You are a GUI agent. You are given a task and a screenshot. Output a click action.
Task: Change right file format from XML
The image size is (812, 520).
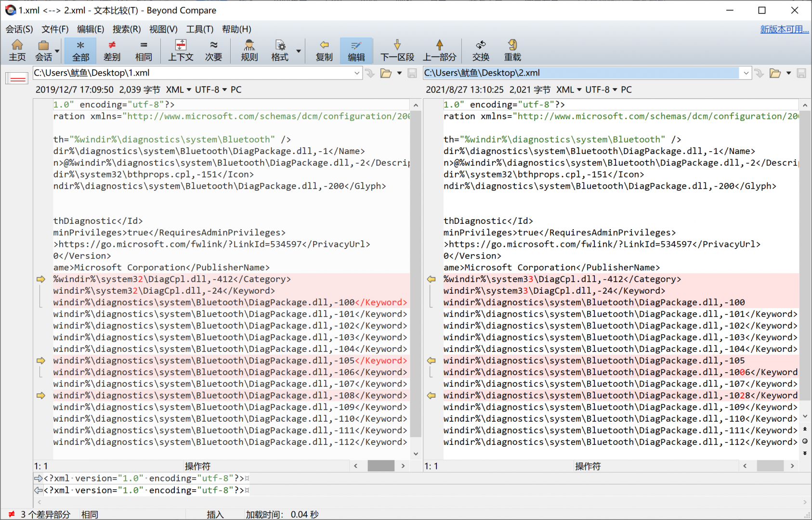pyautogui.click(x=569, y=90)
